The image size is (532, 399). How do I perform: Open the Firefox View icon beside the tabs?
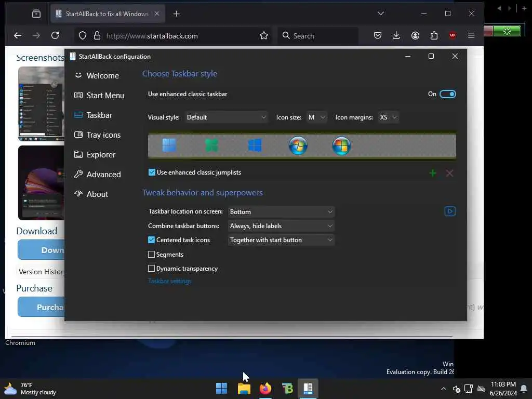(x=36, y=14)
